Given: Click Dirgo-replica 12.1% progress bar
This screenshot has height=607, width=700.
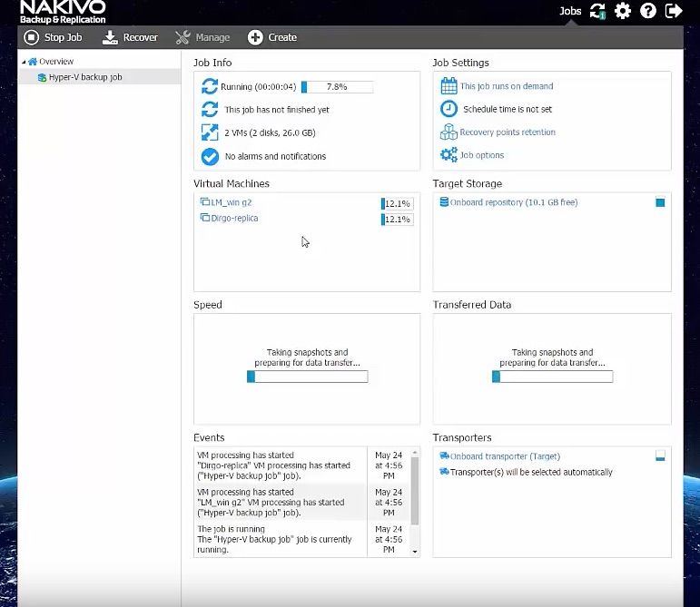Looking at the screenshot, I should pyautogui.click(x=398, y=220).
